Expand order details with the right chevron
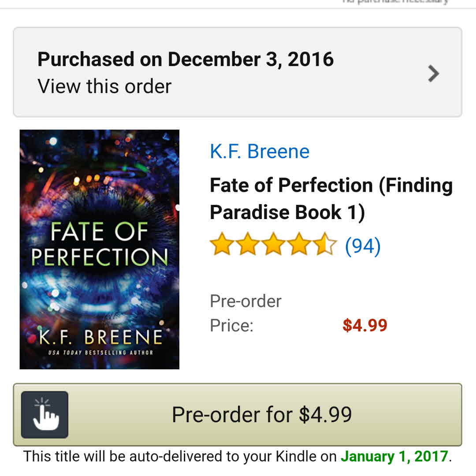Image resolution: width=476 pixels, height=476 pixels. pyautogui.click(x=434, y=74)
